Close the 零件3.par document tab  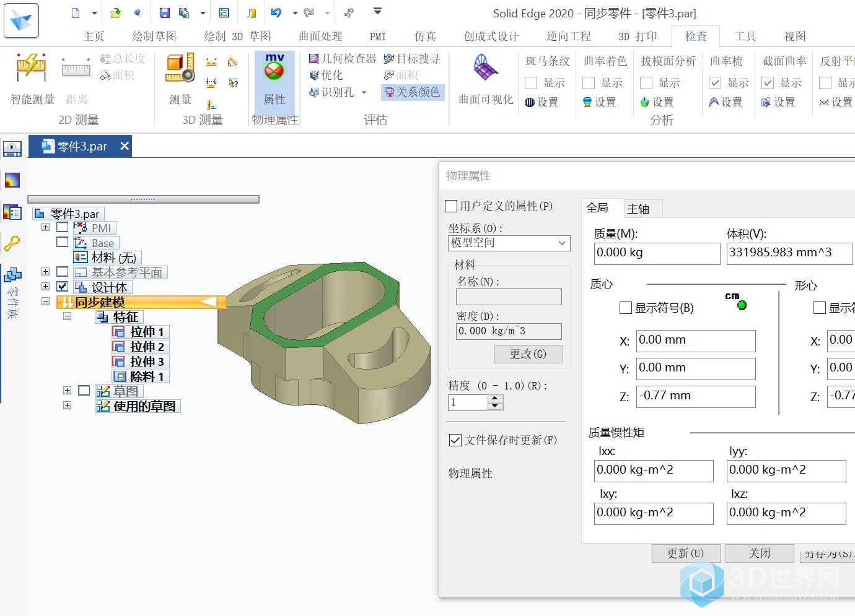click(x=125, y=146)
